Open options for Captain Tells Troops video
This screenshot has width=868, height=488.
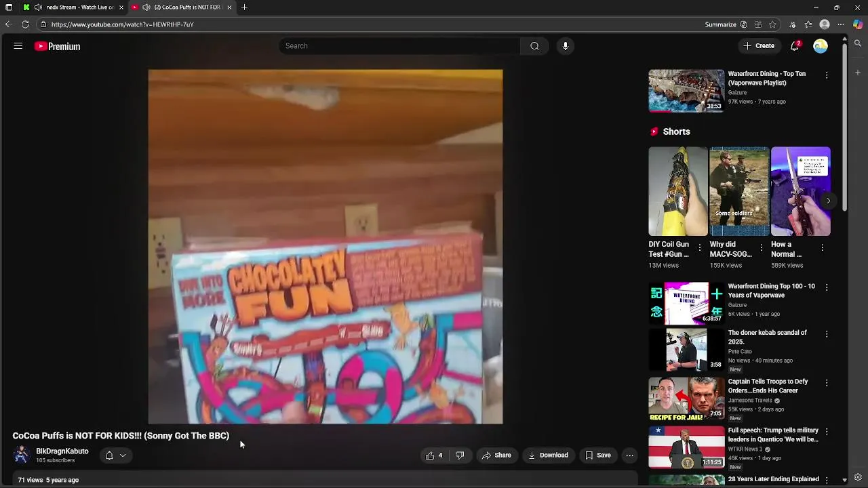pos(827,383)
